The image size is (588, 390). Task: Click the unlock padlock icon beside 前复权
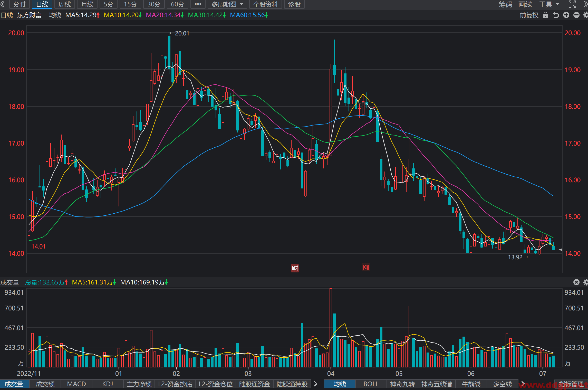tap(545, 15)
